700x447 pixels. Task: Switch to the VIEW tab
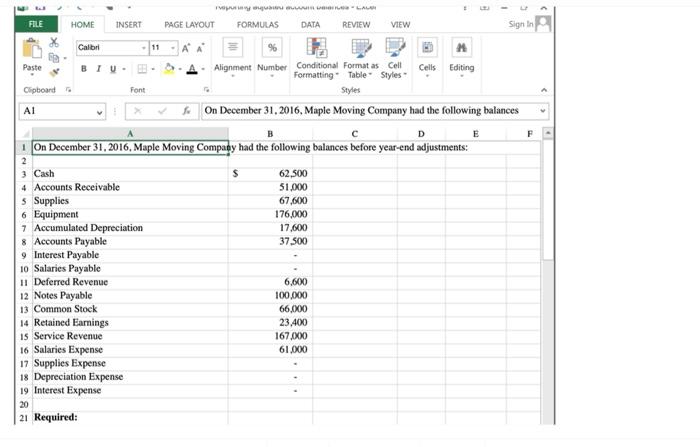click(x=400, y=25)
